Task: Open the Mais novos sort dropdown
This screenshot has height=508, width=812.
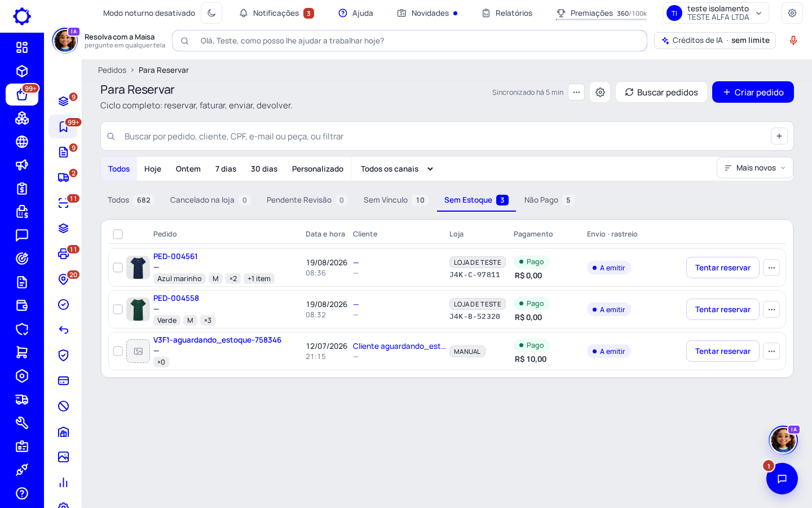Action: 754,168
